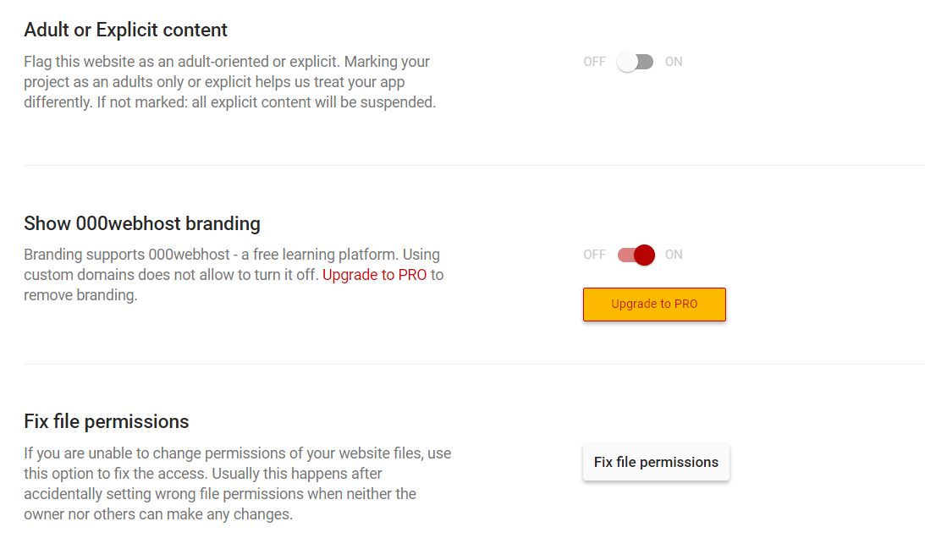Click the Adult or Explicit content heading
This screenshot has width=925, height=560.
[x=125, y=30]
